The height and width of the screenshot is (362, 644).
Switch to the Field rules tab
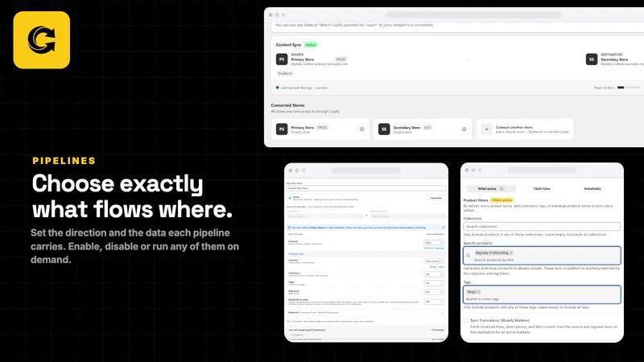point(542,189)
